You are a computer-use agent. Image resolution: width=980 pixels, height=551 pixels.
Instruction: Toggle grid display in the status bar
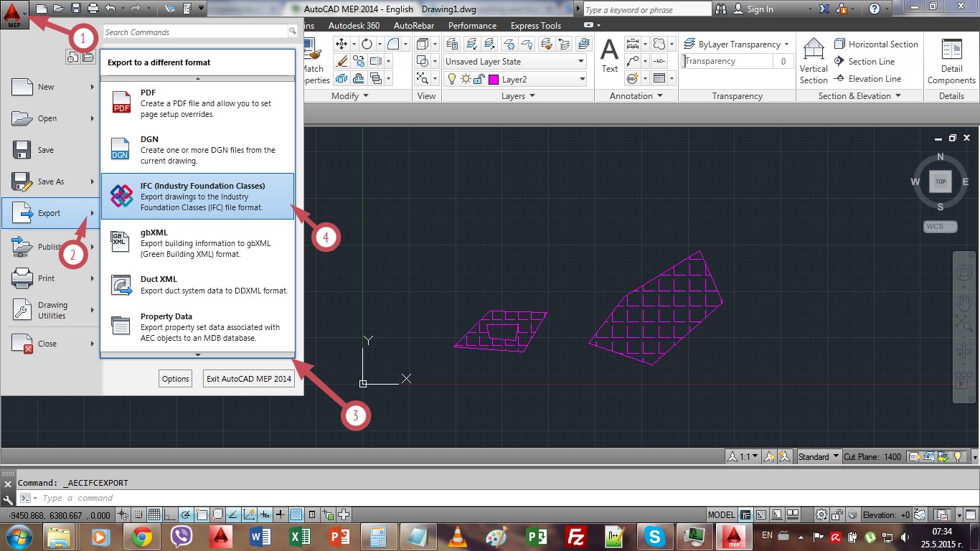point(154,514)
